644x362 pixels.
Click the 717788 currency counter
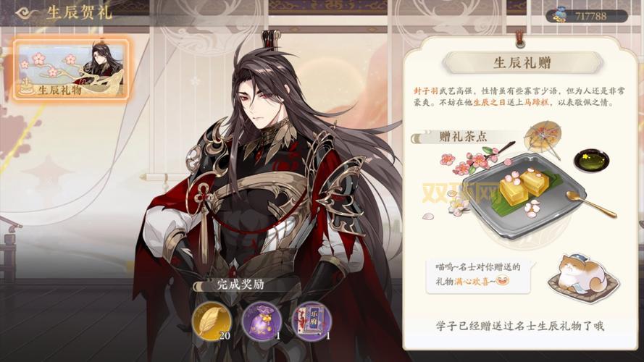coord(590,17)
